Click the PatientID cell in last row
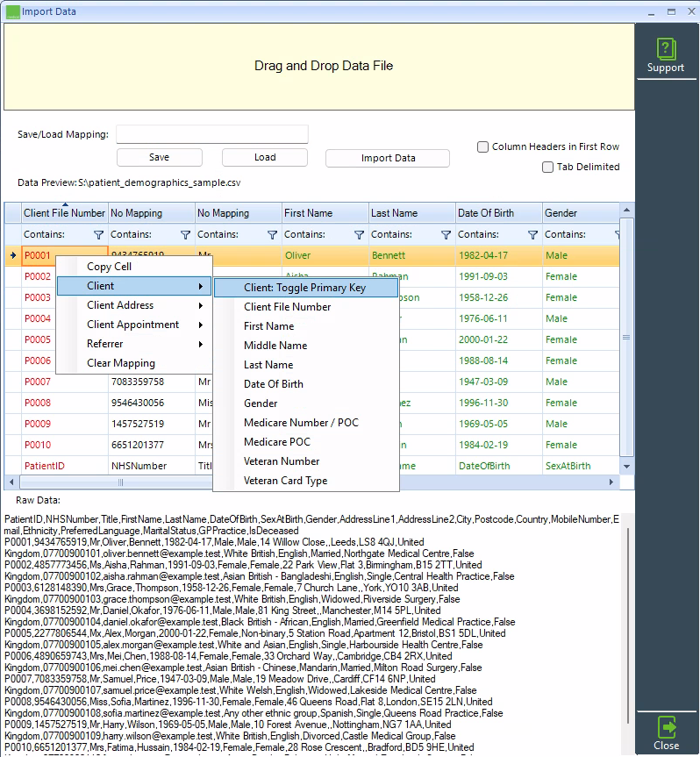Image resolution: width=700 pixels, height=757 pixels. (x=65, y=467)
